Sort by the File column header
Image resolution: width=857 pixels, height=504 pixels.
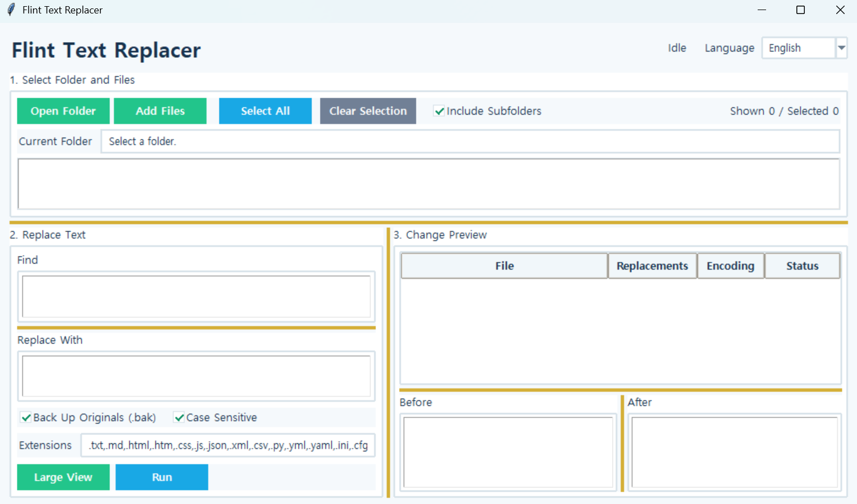505,266
